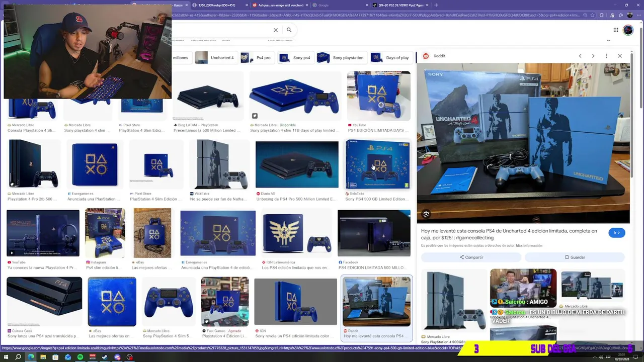Open the Facebook PS4 500 MILLO thumbnail
This screenshot has height=362, width=644.
tap(374, 233)
